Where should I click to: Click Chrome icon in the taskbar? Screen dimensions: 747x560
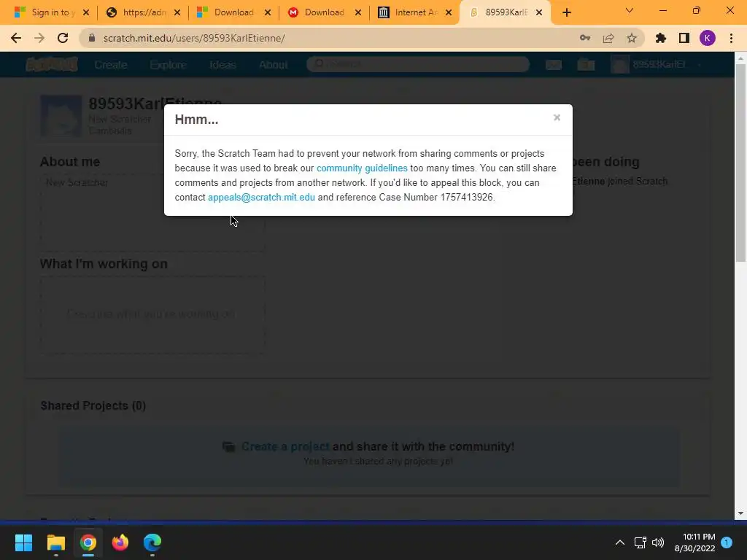(x=88, y=542)
